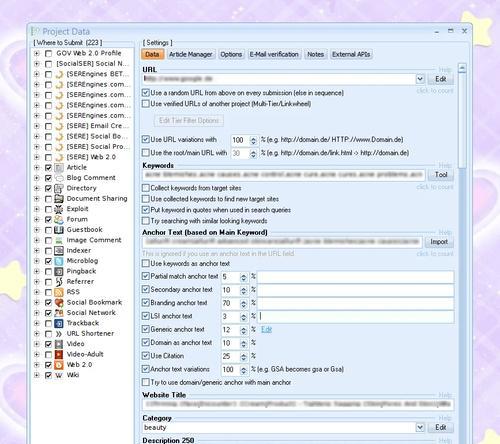Click the Social Bookmark heart icon
This screenshot has height=444, width=500.
(x=59, y=303)
